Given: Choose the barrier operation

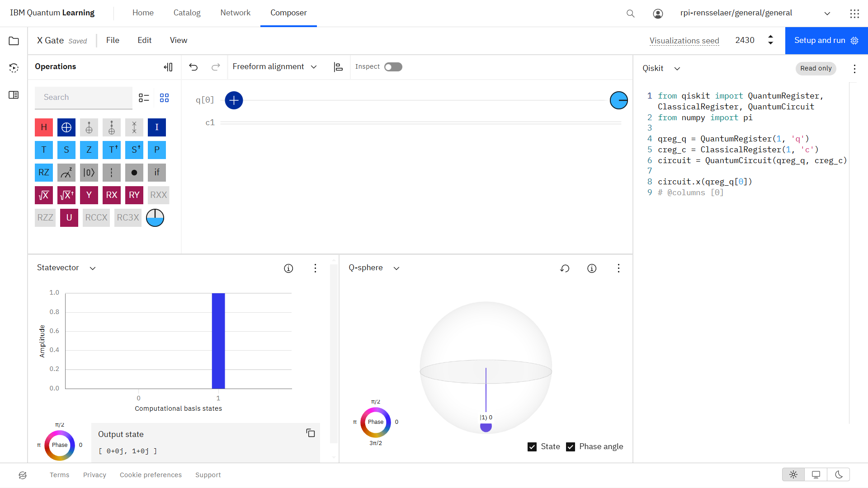Looking at the screenshot, I should (x=112, y=173).
